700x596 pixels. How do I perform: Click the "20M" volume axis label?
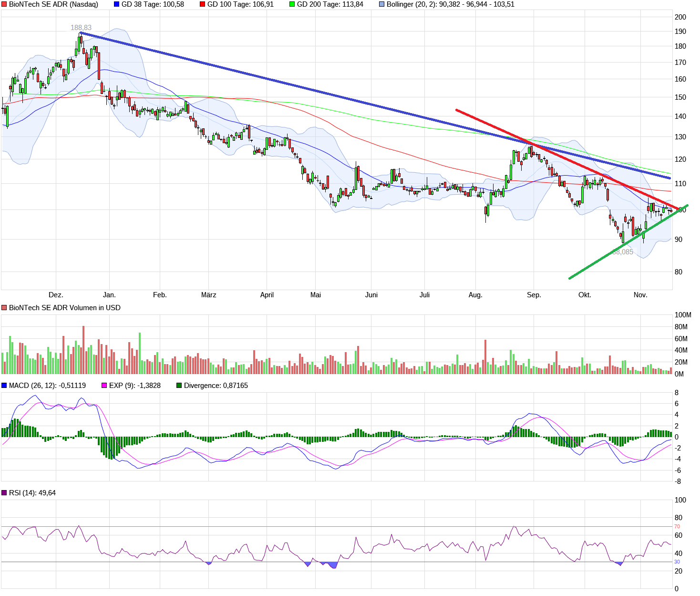click(x=681, y=362)
